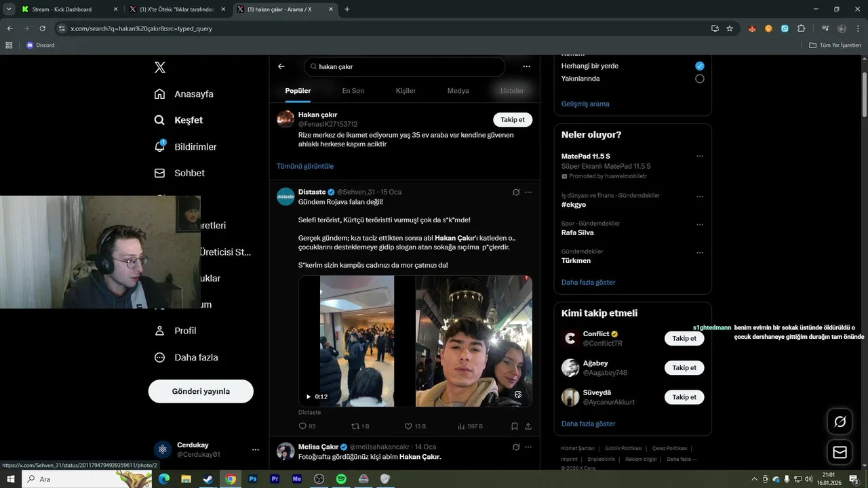Viewport: 868px width, 488px height.
Task: Go back using search page arrow
Action: pyautogui.click(x=281, y=66)
